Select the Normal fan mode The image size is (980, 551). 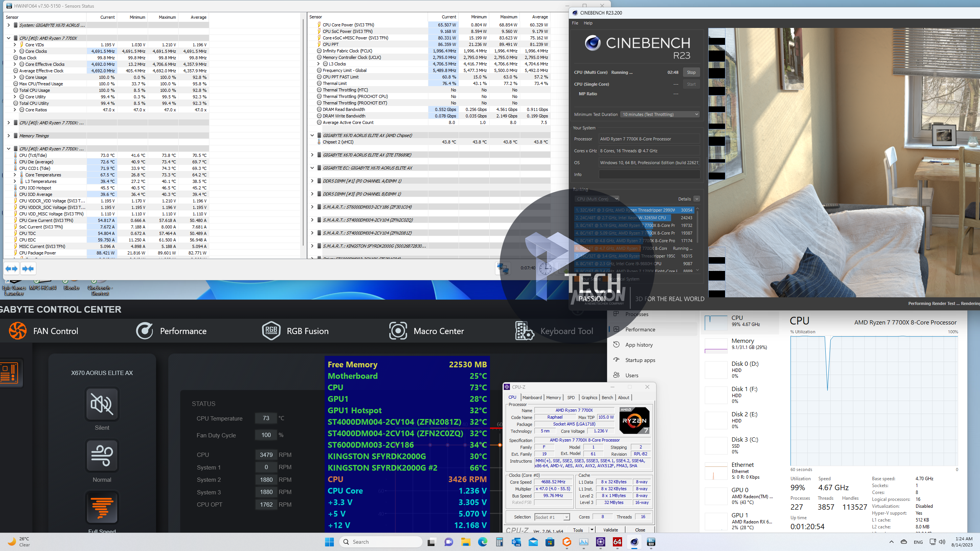[x=102, y=455]
